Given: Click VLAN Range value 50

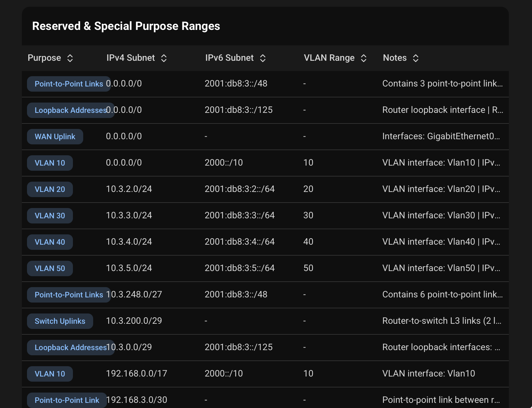Looking at the screenshot, I should (x=308, y=268).
